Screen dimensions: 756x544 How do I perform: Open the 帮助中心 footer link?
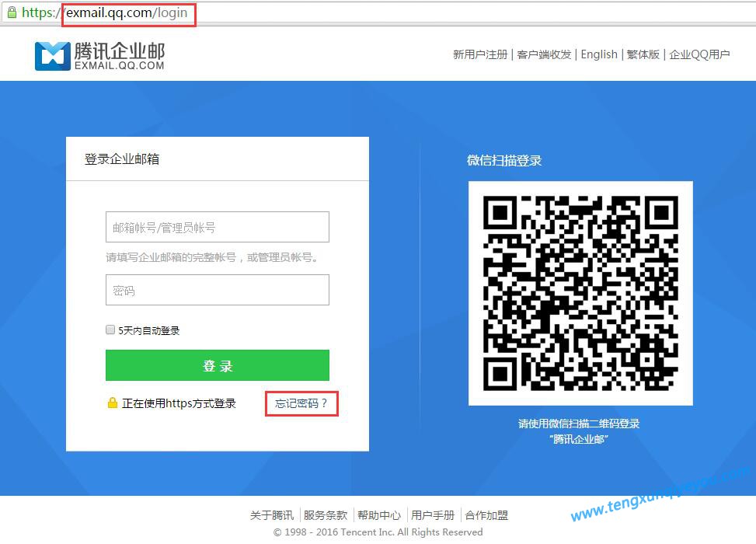tap(379, 515)
